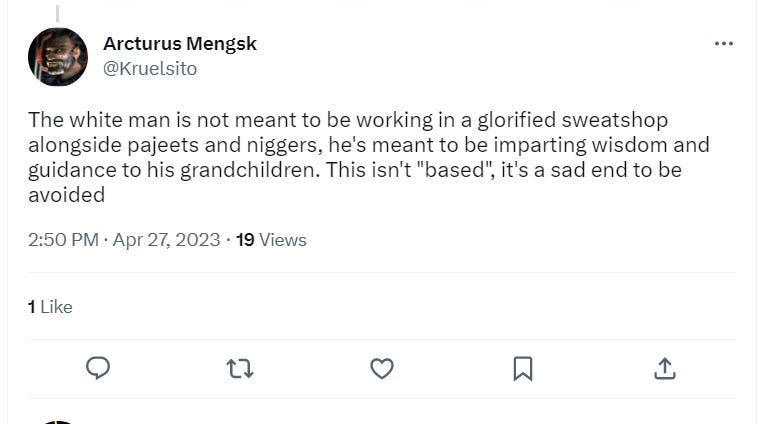The image size is (758, 424).
Task: Click the word Views after the count
Action: [x=283, y=240]
